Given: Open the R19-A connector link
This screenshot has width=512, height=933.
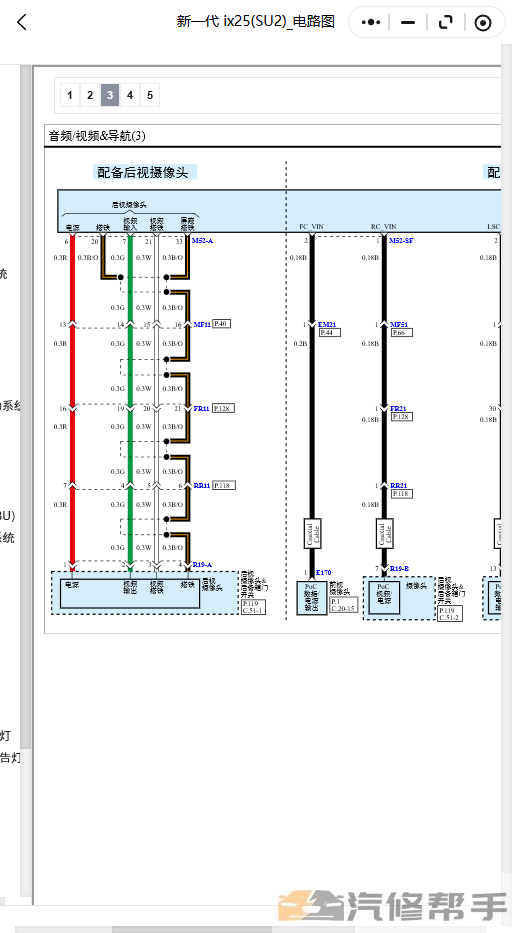Looking at the screenshot, I should point(202,565).
